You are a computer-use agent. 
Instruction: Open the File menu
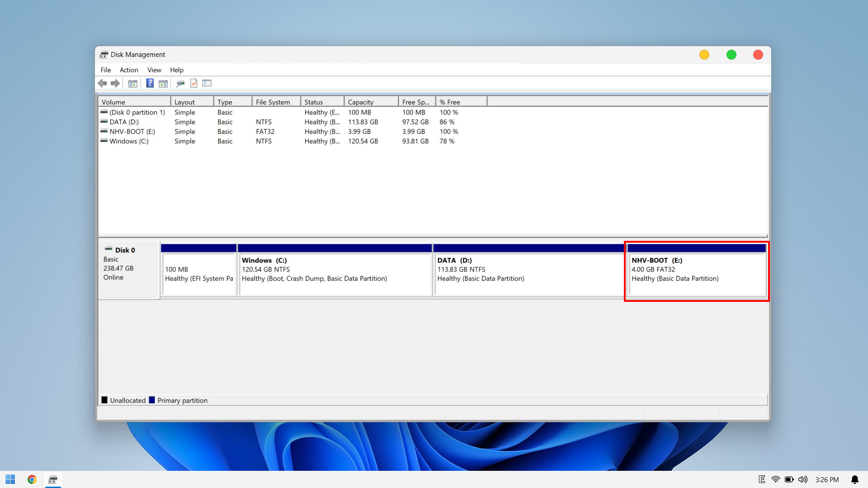click(x=105, y=70)
